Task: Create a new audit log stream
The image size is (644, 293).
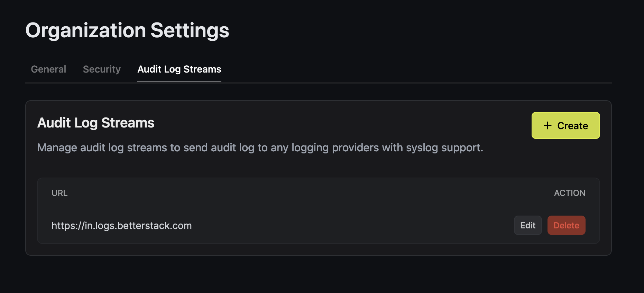Action: pos(565,125)
